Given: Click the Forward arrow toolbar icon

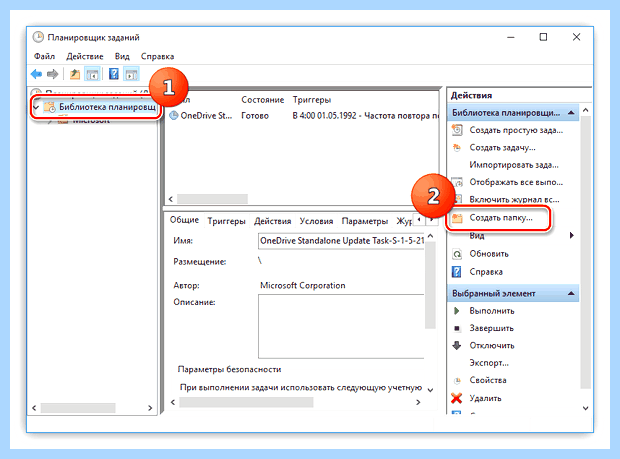Looking at the screenshot, I should pos(52,74).
